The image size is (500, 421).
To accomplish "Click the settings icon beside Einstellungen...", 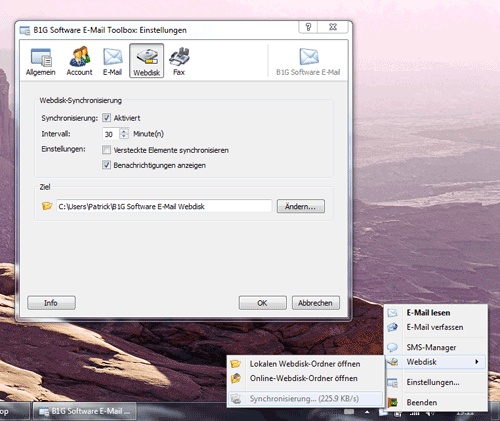I will click(x=393, y=382).
